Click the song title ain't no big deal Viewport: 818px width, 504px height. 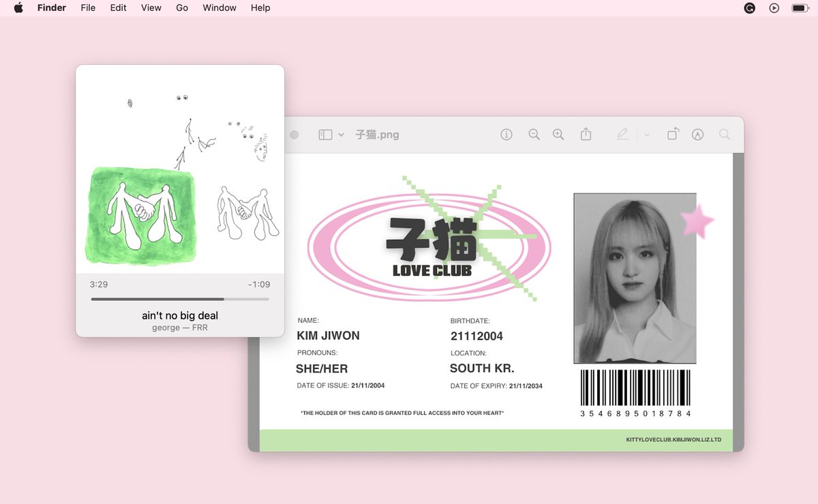pos(180,315)
